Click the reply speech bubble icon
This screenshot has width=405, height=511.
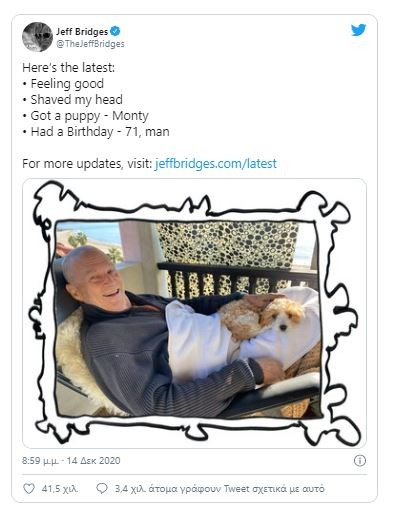102,488
